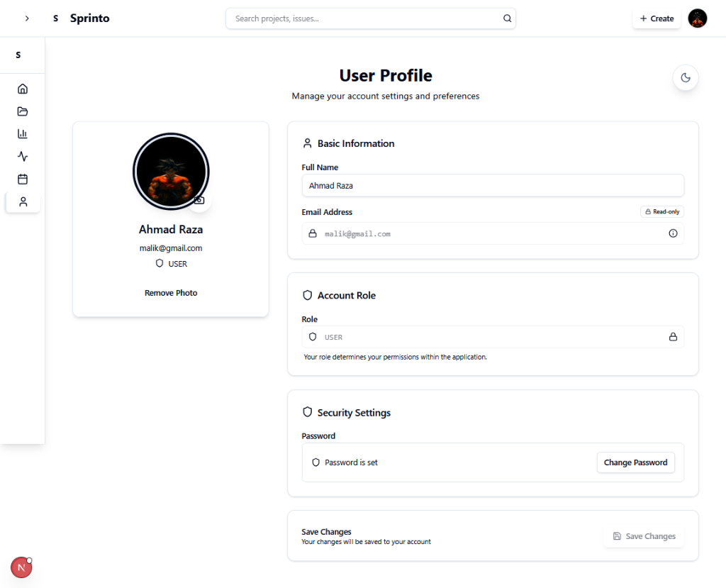Click the read-only email address field
The image size is (726, 588).
(x=493, y=233)
